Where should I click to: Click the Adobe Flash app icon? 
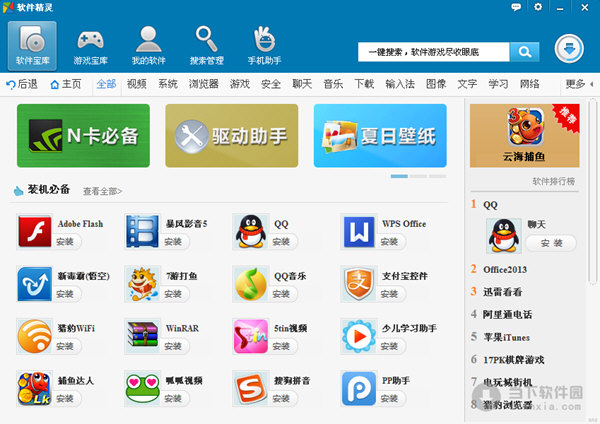(x=34, y=232)
